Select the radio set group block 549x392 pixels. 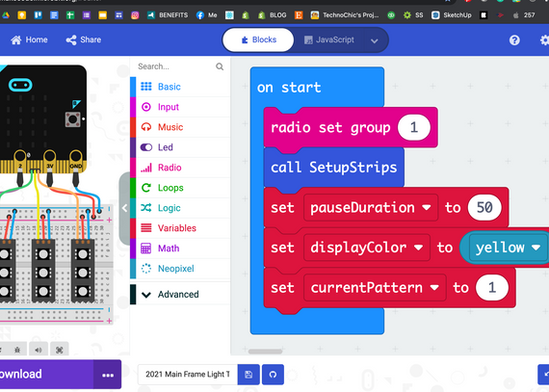(330, 128)
